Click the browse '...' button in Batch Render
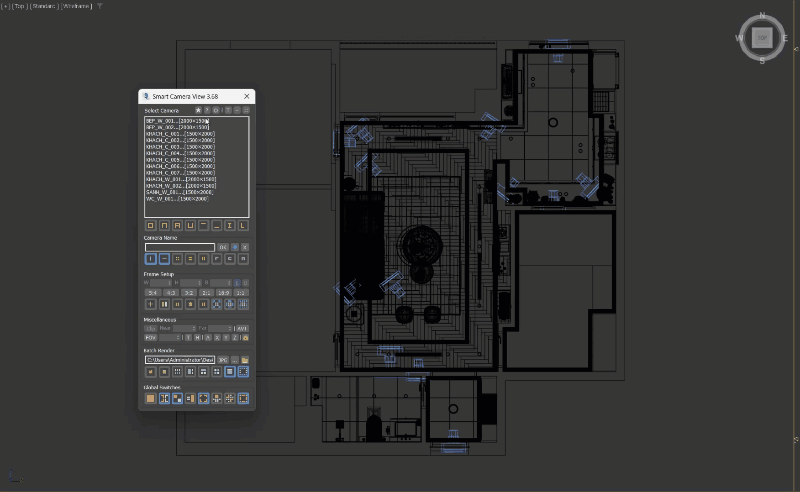The width and height of the screenshot is (800, 492). pyautogui.click(x=234, y=360)
